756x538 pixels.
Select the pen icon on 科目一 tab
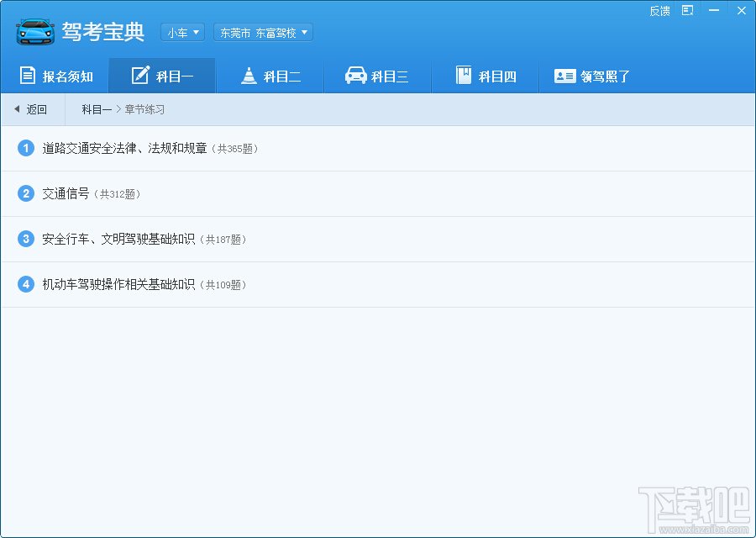139,75
